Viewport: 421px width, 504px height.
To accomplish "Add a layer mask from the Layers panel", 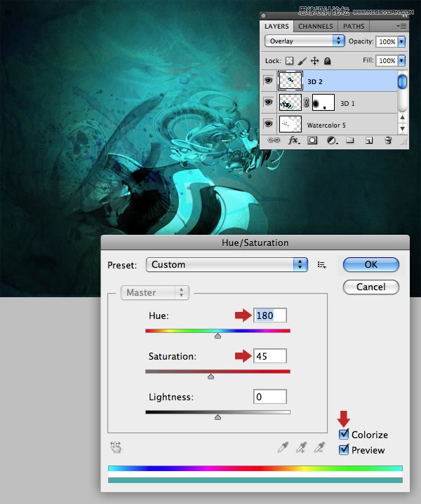I will pyautogui.click(x=312, y=141).
